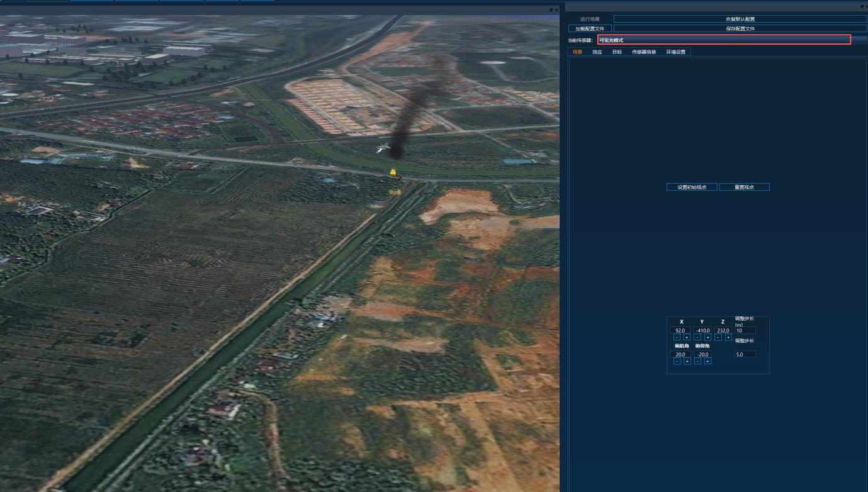Click the float icon of the right panel
The width and height of the screenshot is (868, 492).
862,6
